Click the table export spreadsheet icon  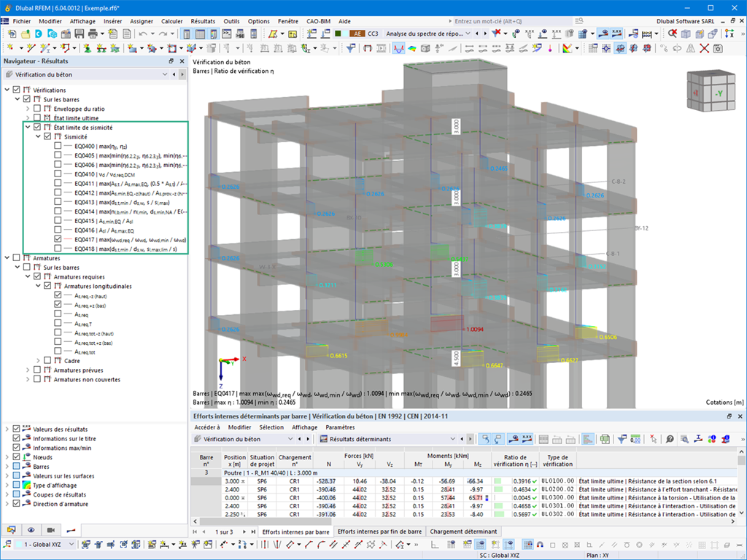pos(605,439)
